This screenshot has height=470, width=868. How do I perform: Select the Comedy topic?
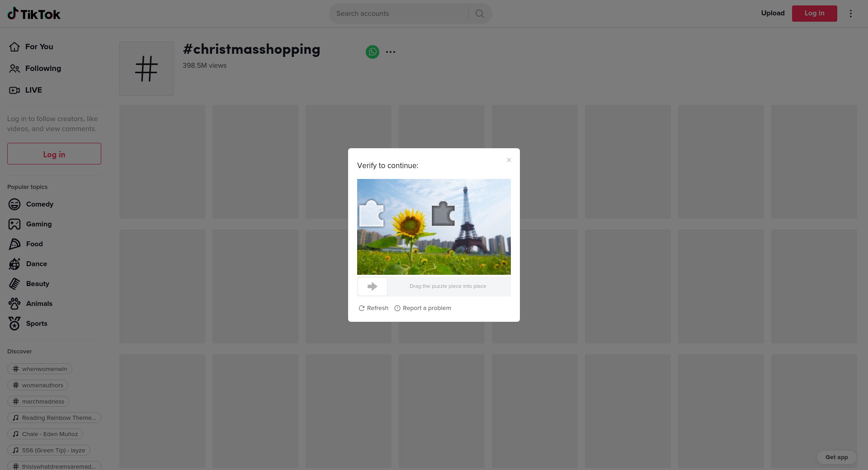39,204
